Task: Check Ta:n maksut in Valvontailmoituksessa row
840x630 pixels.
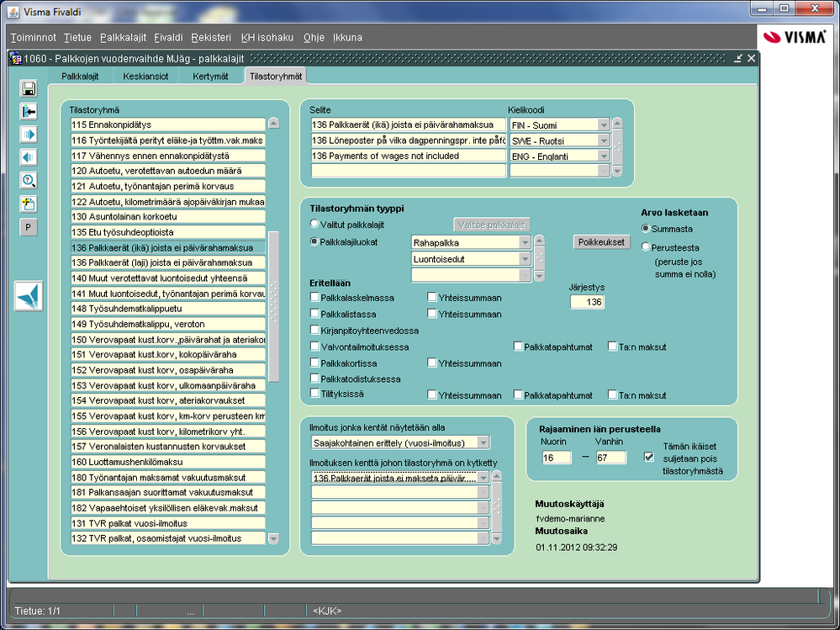Action: [x=613, y=346]
